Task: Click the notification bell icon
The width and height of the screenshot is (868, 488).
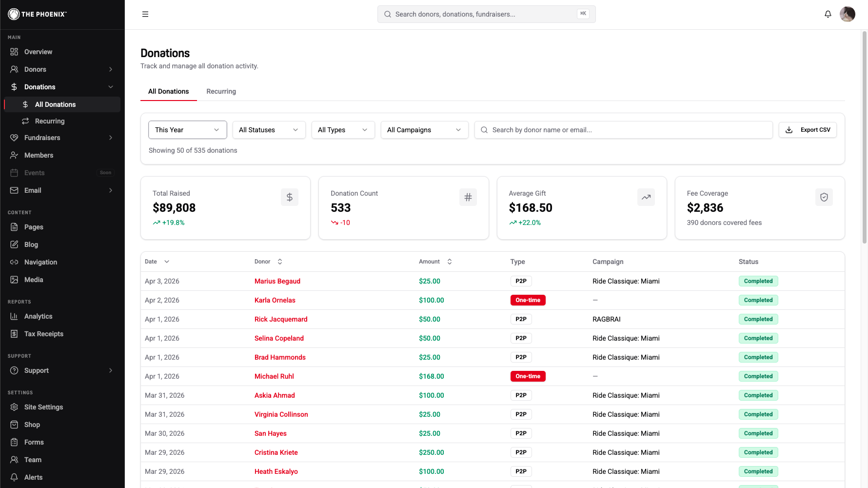Action: coord(828,14)
